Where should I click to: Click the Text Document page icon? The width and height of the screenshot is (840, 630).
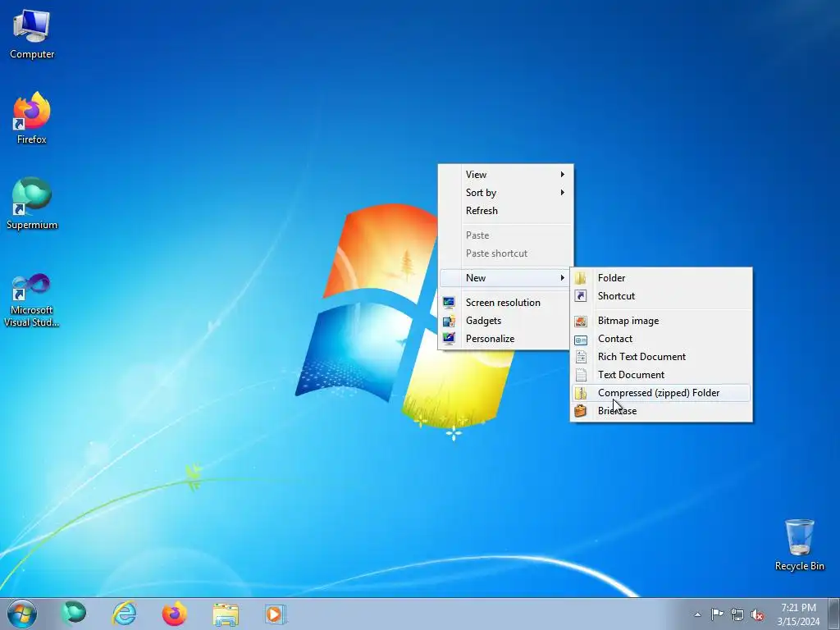581,376
